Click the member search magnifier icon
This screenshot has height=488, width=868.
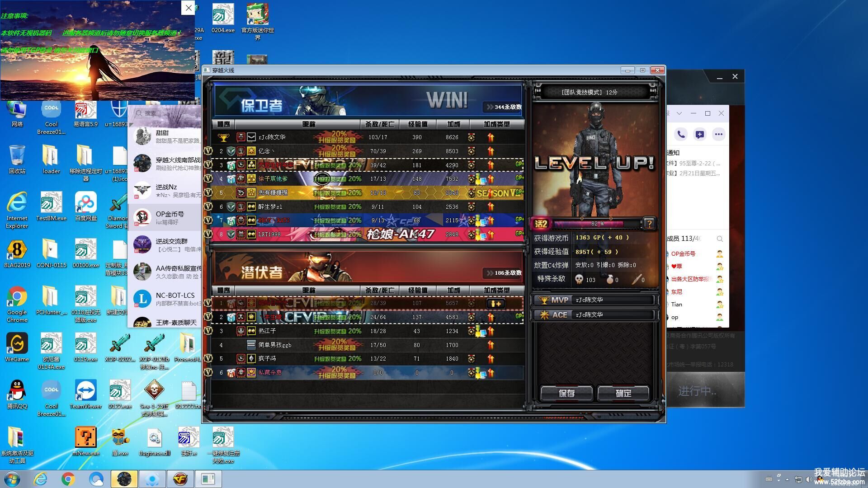tap(720, 239)
